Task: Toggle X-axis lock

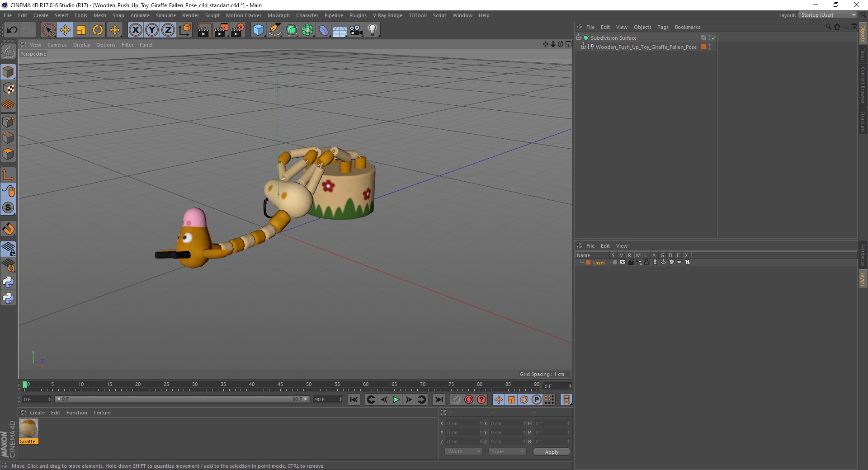Action: [135, 30]
